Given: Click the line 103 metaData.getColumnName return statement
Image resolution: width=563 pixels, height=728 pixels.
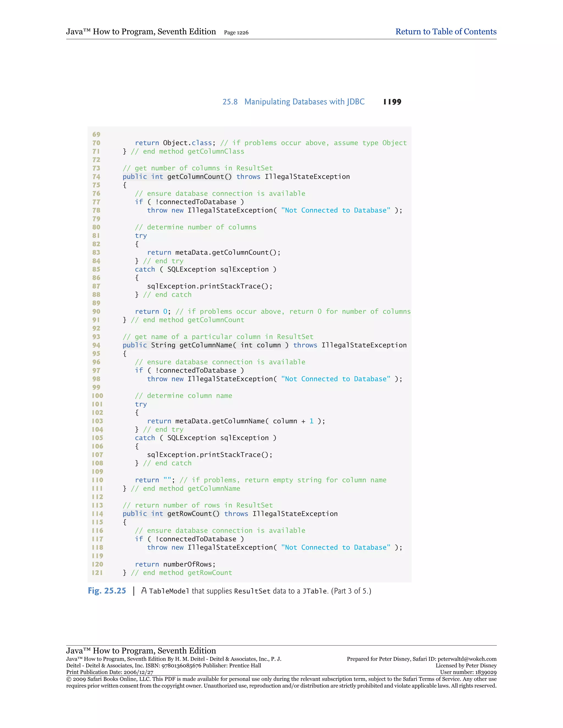Looking at the screenshot, I should 236,421.
